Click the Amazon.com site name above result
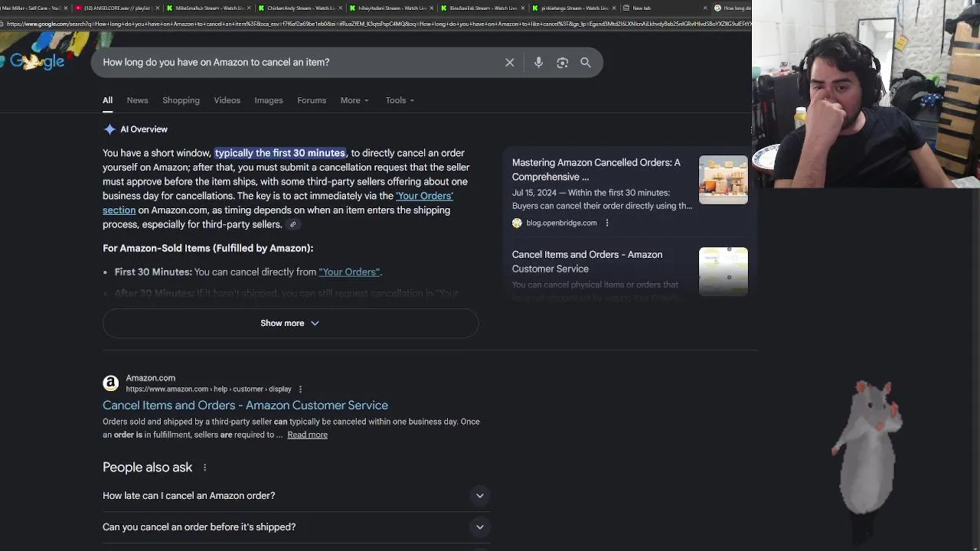This screenshot has width=980, height=551. click(x=151, y=378)
